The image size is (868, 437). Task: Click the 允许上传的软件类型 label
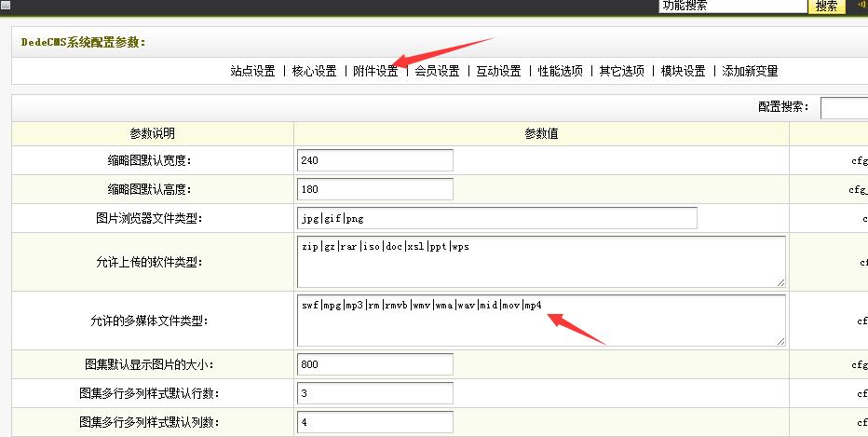click(x=149, y=262)
